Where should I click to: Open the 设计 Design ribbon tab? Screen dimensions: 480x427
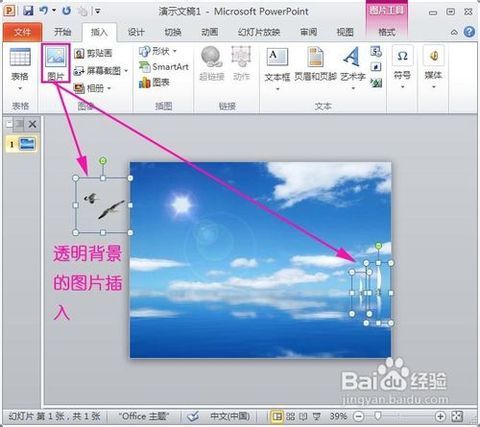pos(136,32)
